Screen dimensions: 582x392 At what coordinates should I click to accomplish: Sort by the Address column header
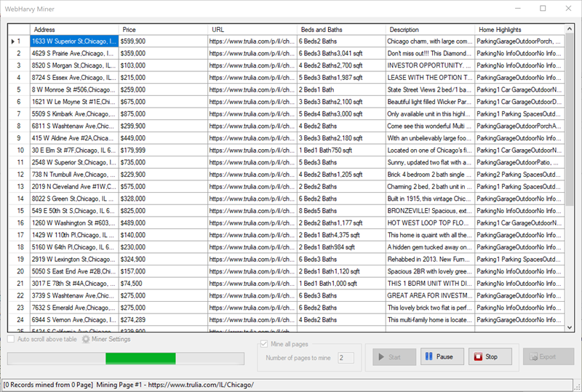pos(73,30)
